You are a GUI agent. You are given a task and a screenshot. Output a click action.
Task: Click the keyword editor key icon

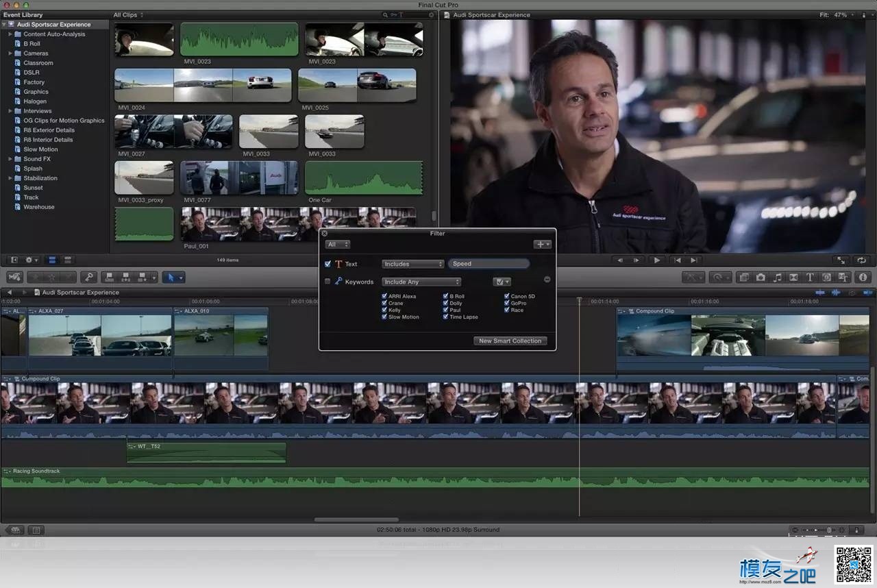pyautogui.click(x=88, y=278)
